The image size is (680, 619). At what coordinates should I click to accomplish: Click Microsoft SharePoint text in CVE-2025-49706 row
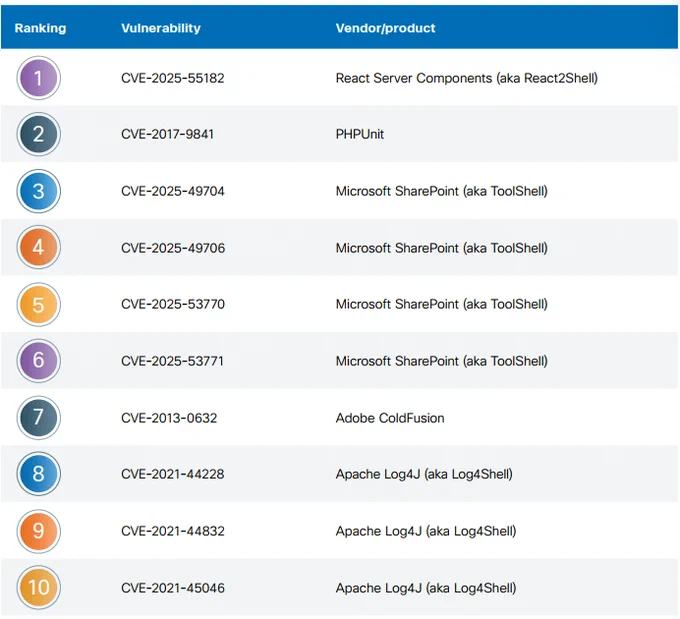(441, 248)
